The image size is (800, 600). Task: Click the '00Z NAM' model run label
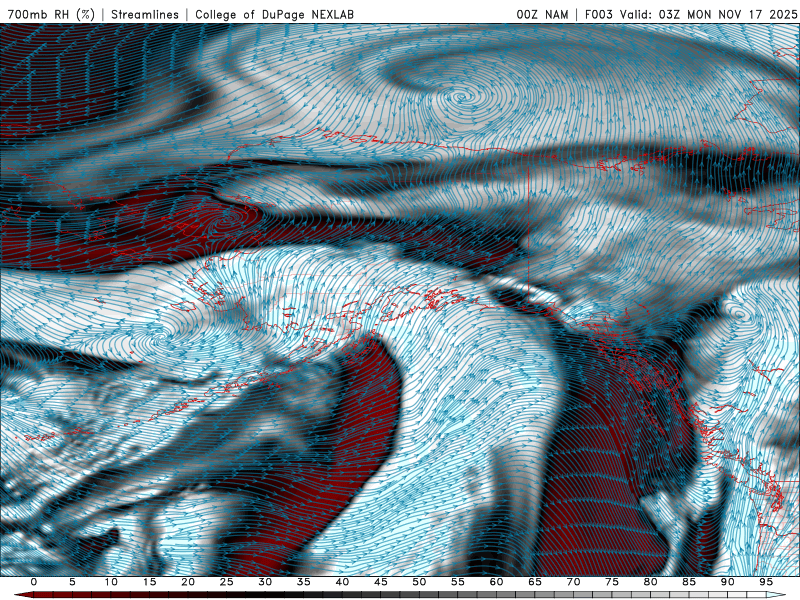(542, 14)
